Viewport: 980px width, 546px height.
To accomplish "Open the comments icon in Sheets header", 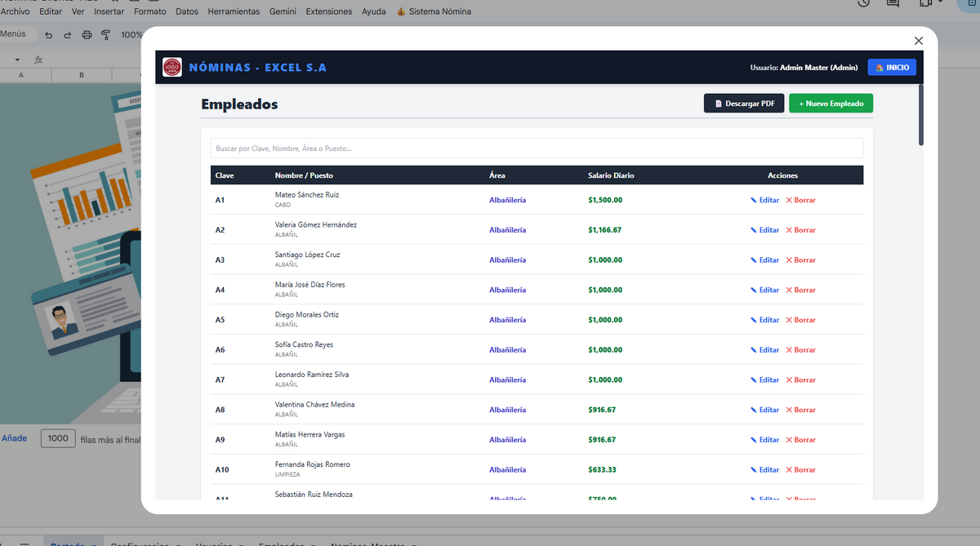I will [x=893, y=3].
